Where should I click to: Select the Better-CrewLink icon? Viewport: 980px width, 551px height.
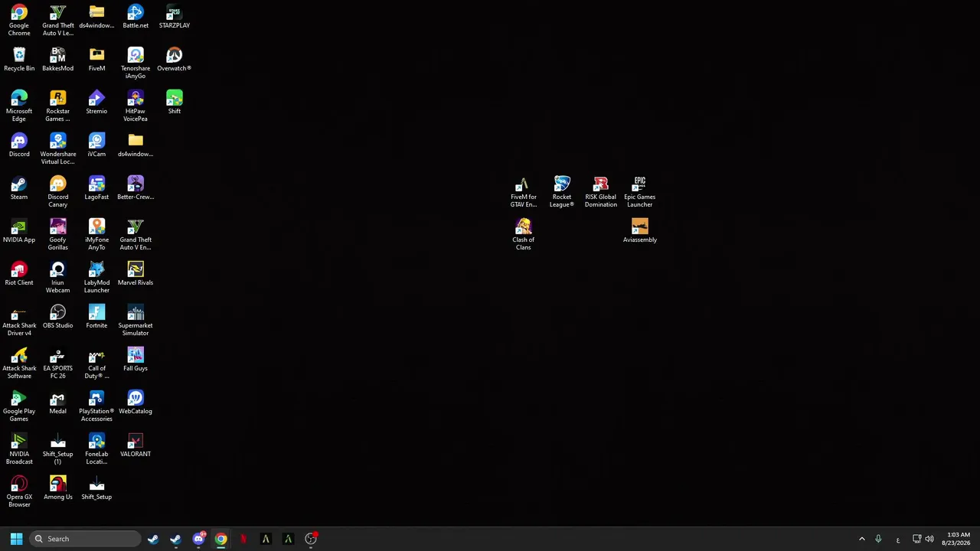(x=136, y=188)
